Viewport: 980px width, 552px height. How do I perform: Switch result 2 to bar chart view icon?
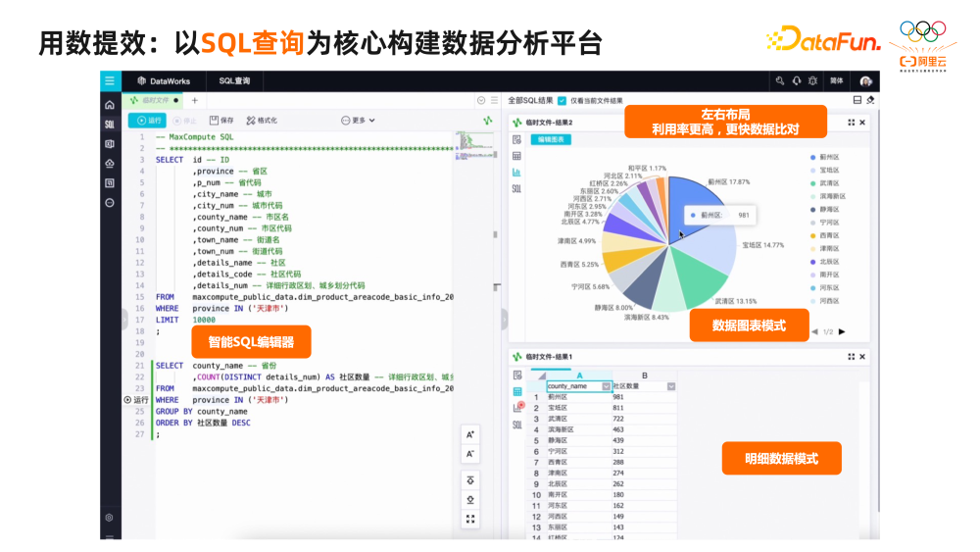pyautogui.click(x=516, y=172)
